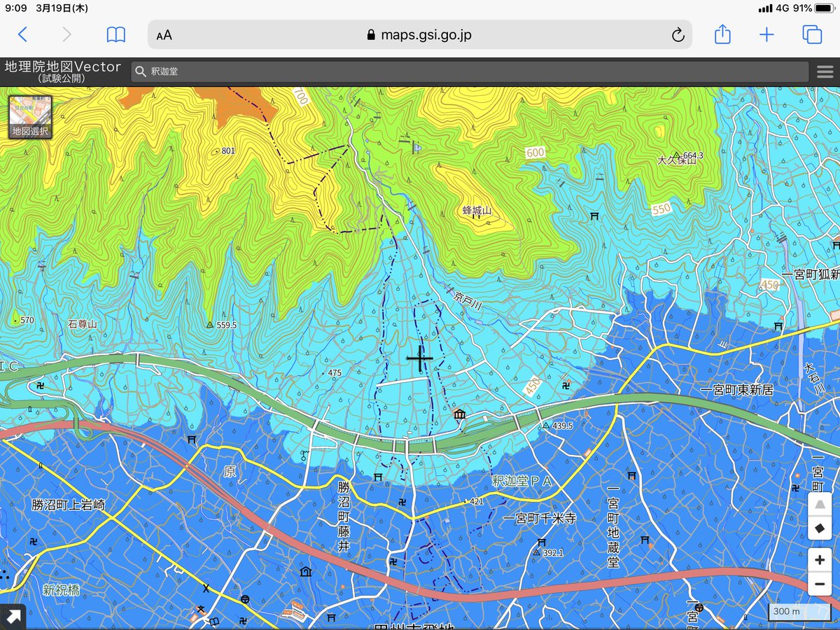Click the 一宮町地蔵堂 vertical label

(613, 526)
